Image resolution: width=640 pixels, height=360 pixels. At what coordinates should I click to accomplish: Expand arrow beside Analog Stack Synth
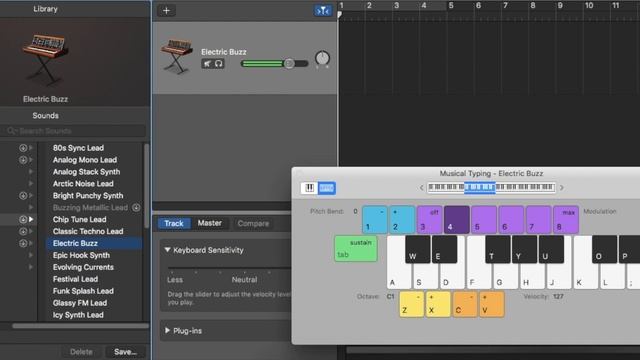coord(31,172)
